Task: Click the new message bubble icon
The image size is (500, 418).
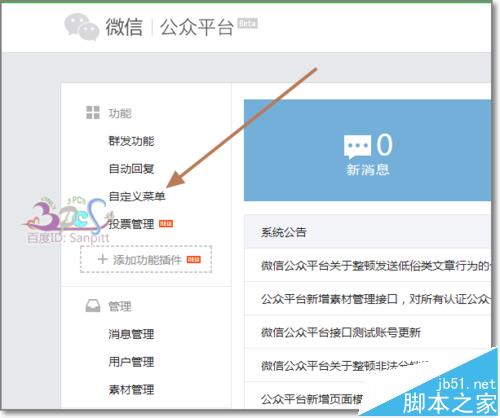Action: click(357, 146)
